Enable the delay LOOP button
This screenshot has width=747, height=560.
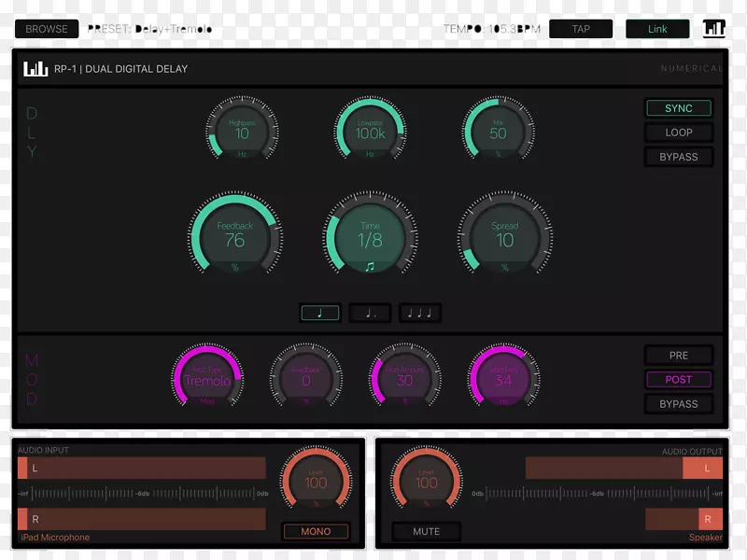tap(679, 133)
